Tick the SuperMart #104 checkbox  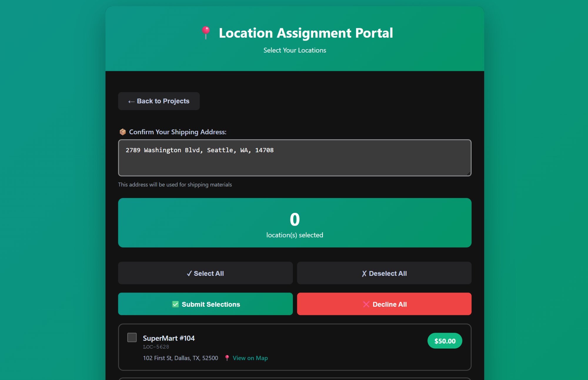point(132,337)
